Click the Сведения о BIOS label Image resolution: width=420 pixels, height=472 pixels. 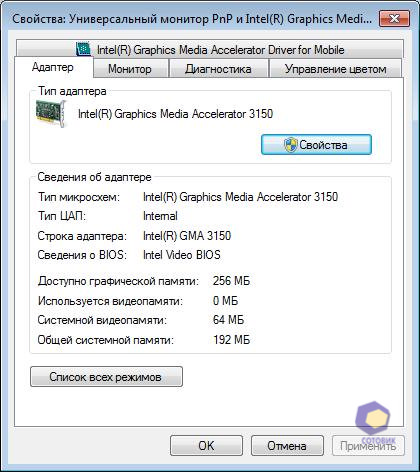point(82,255)
